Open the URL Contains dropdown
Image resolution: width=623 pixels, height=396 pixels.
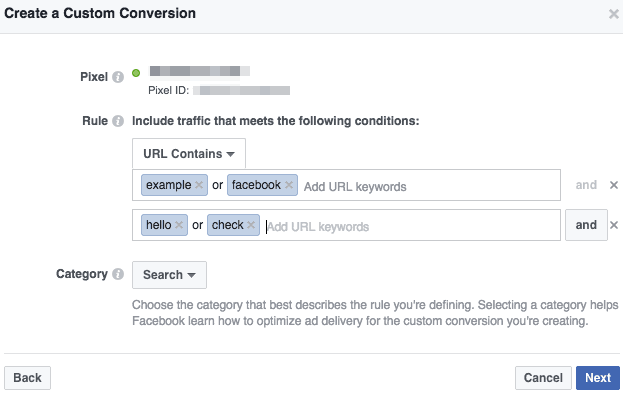(189, 153)
